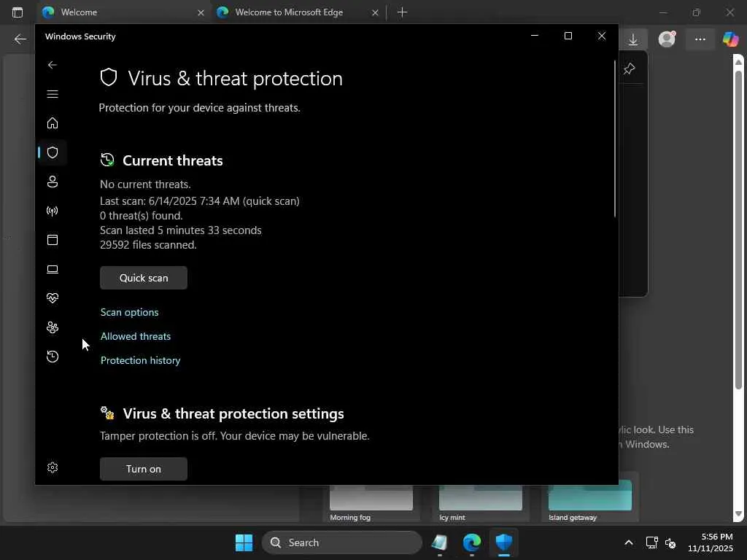
Task: Open Firewall & network protection in the sidebar
Action: (x=53, y=211)
